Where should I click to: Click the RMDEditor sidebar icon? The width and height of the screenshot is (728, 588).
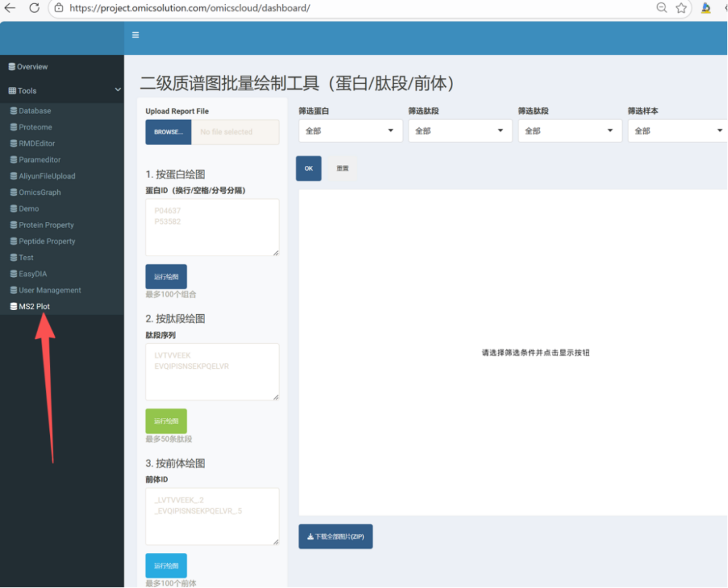click(x=14, y=143)
